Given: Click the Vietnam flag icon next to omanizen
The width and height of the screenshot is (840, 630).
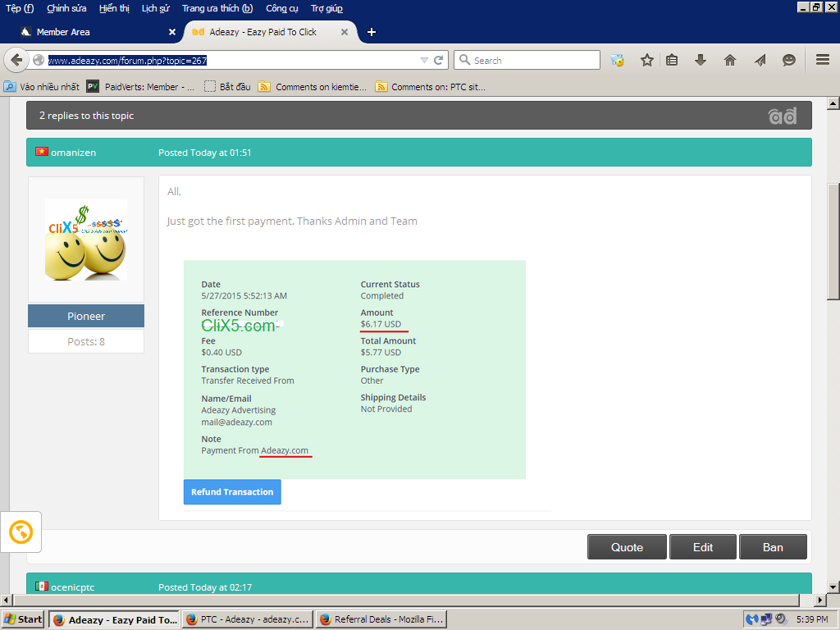Looking at the screenshot, I should [x=41, y=152].
